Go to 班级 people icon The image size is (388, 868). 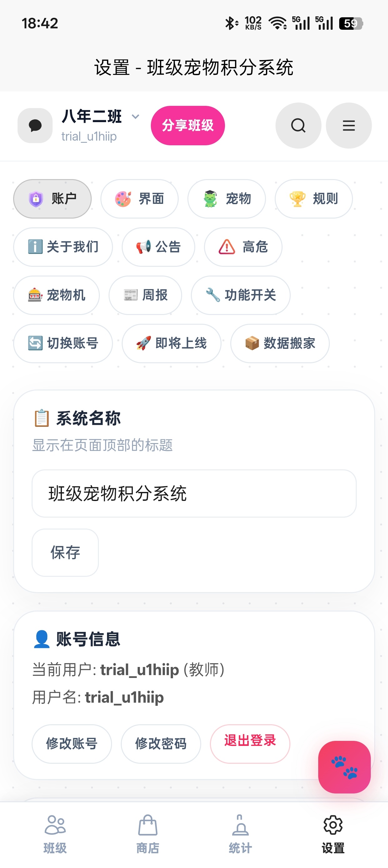55,825
